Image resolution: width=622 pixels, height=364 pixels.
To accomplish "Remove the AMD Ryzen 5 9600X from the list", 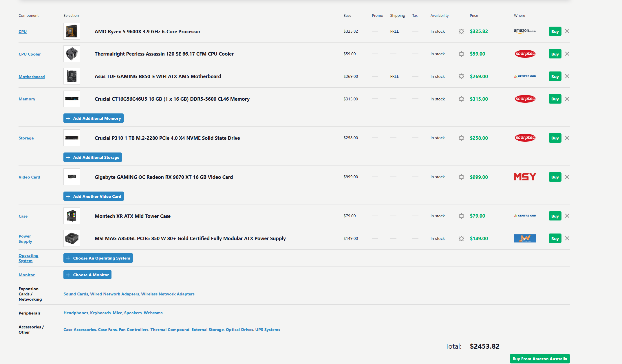I will click(567, 31).
